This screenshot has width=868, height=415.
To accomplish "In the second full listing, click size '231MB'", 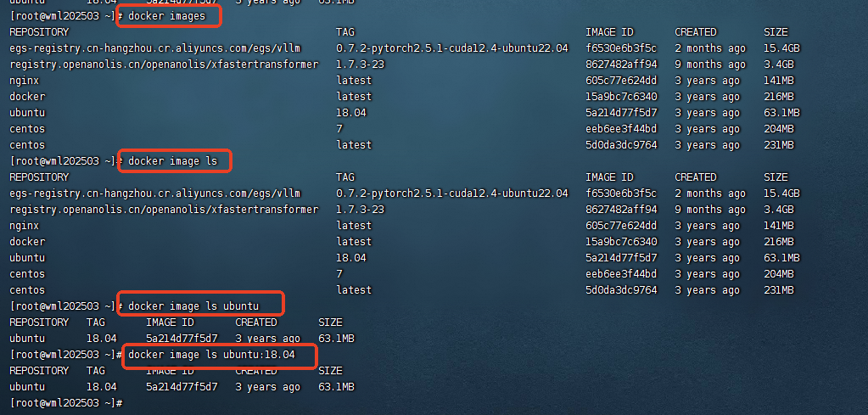I will [779, 290].
